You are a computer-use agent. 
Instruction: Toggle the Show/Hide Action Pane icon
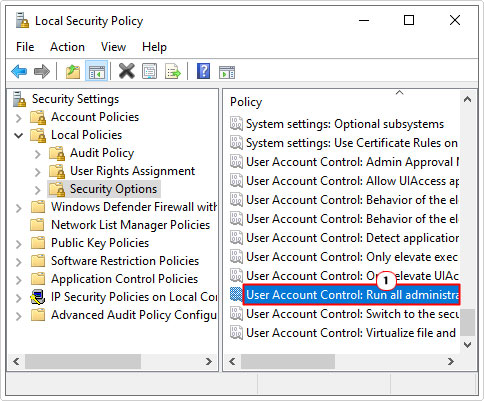(227, 72)
